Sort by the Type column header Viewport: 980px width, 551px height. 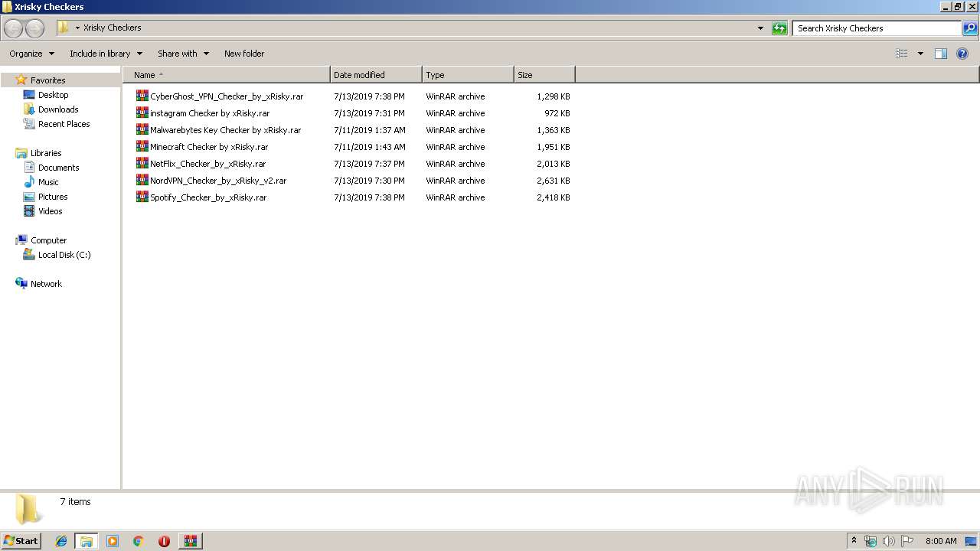pos(468,75)
